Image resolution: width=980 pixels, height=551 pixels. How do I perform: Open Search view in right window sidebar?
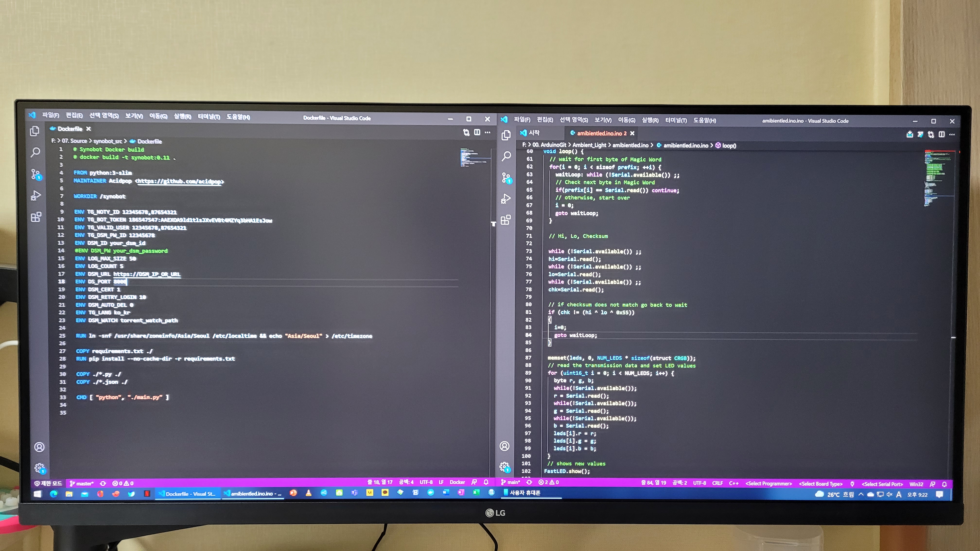point(506,156)
